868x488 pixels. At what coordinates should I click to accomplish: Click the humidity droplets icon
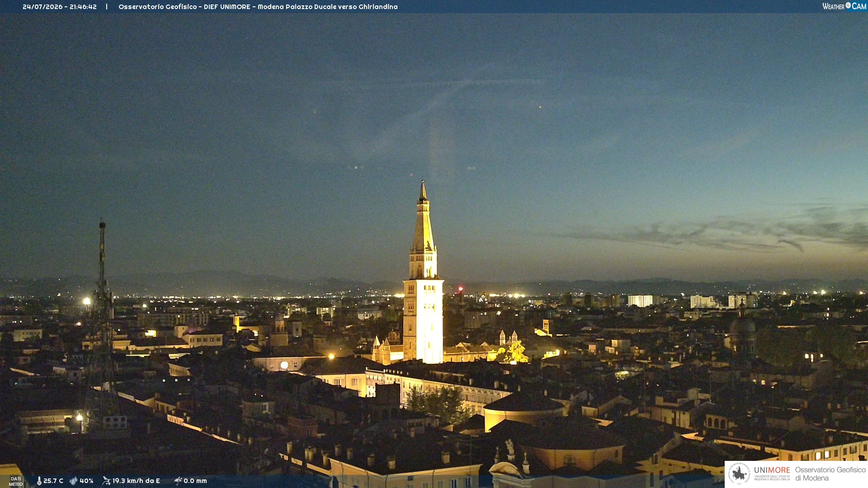(x=73, y=481)
